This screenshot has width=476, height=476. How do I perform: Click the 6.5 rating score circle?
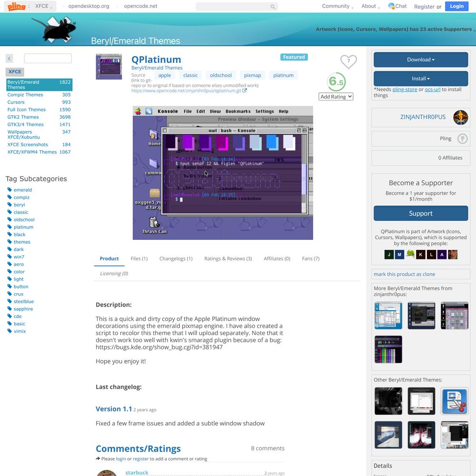(336, 81)
